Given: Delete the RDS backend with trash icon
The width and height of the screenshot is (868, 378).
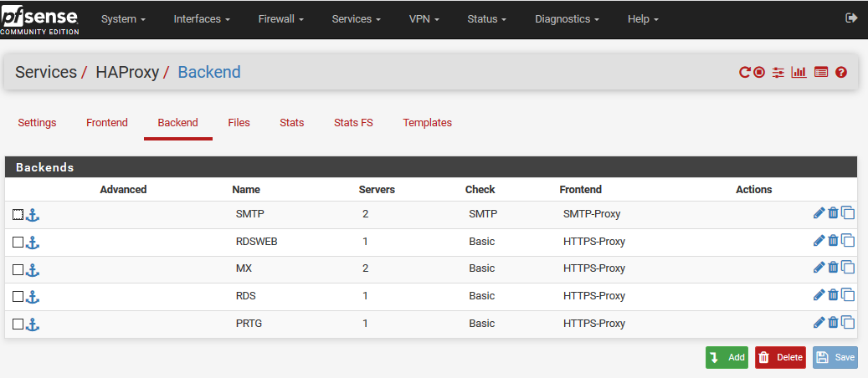Looking at the screenshot, I should pyautogui.click(x=833, y=294).
